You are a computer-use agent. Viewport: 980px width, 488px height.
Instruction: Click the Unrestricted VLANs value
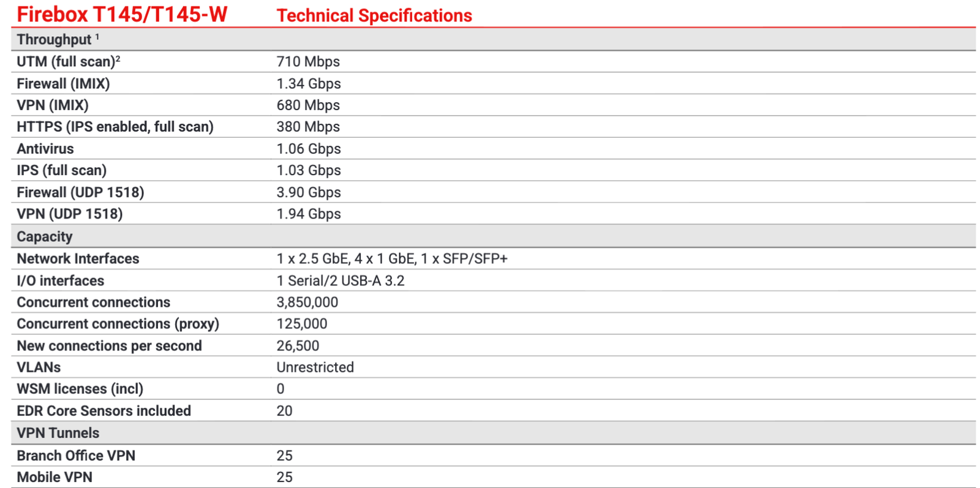click(315, 367)
